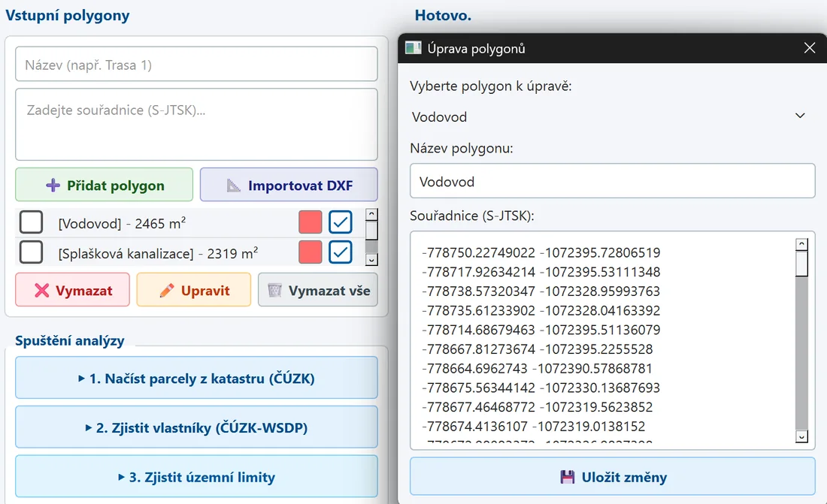
Task: Click coordinate line -778675.56344142 -1072330.13687693
Action: (541, 388)
